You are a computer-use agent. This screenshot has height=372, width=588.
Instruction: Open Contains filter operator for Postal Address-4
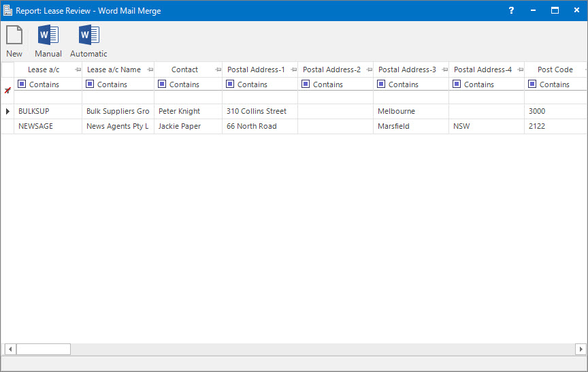coord(457,84)
